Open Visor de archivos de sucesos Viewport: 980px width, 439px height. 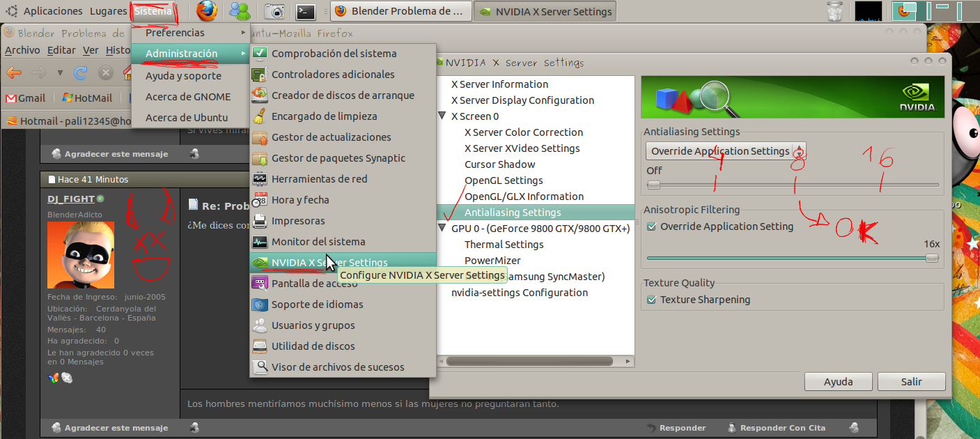(343, 367)
